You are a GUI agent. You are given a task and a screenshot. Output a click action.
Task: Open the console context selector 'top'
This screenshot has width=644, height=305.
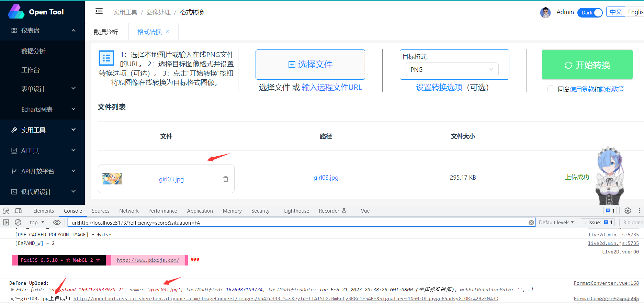click(37, 222)
